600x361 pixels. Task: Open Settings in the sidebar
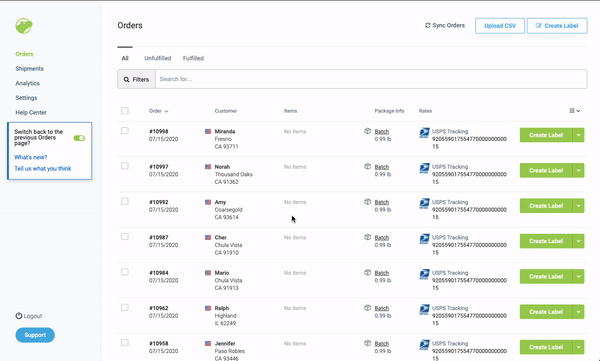[x=26, y=98]
